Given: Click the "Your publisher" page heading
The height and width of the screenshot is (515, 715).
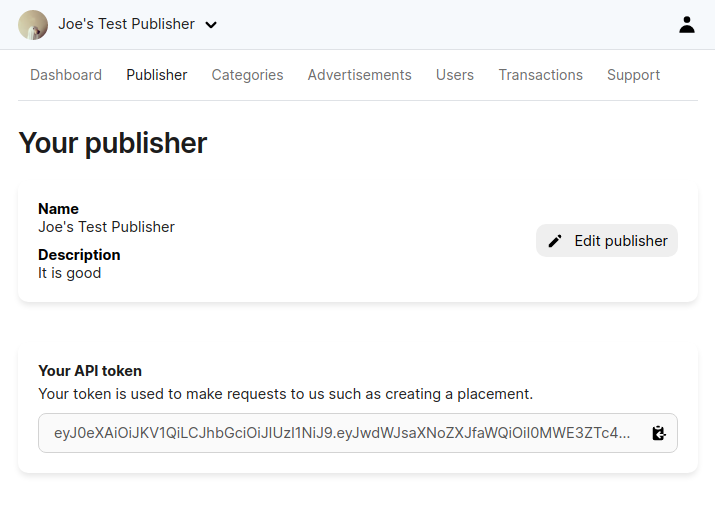Looking at the screenshot, I should pyautogui.click(x=113, y=143).
